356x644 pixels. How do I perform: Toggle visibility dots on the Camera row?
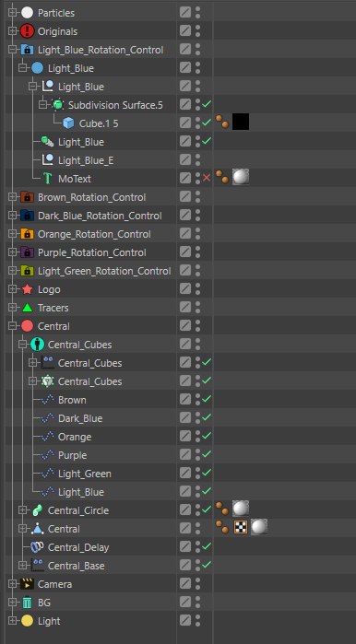click(197, 584)
